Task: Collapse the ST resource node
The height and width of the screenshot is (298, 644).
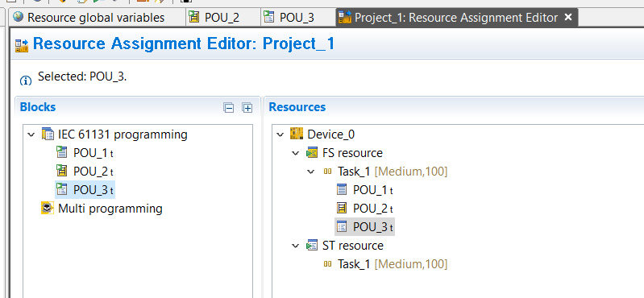Action: (296, 246)
